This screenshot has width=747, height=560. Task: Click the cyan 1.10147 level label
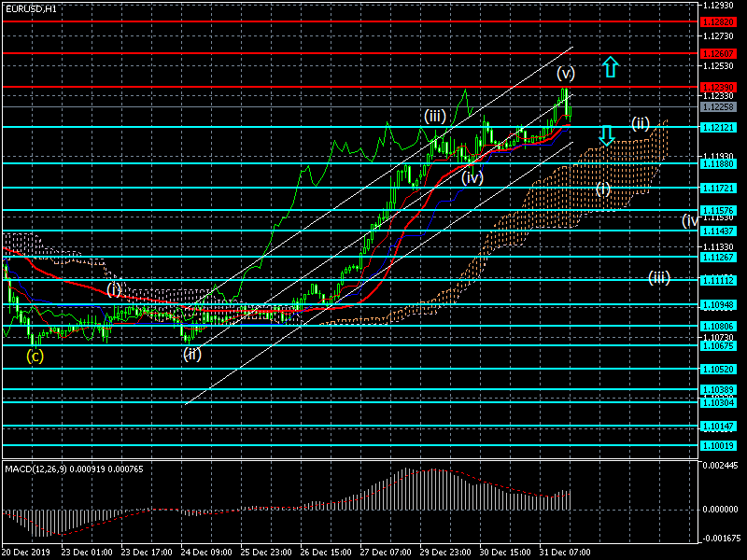pos(719,427)
